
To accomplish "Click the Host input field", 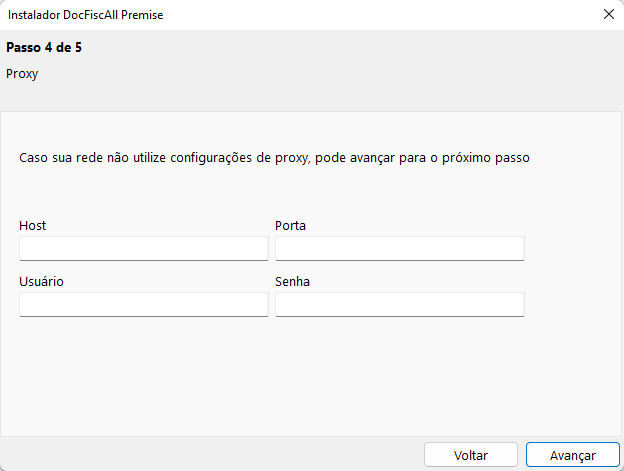I will click(x=143, y=248).
